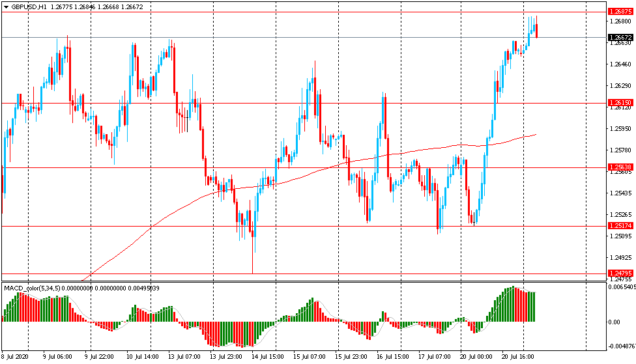
Task: Click the 10 Jul 14:00 time label
Action: (141, 357)
